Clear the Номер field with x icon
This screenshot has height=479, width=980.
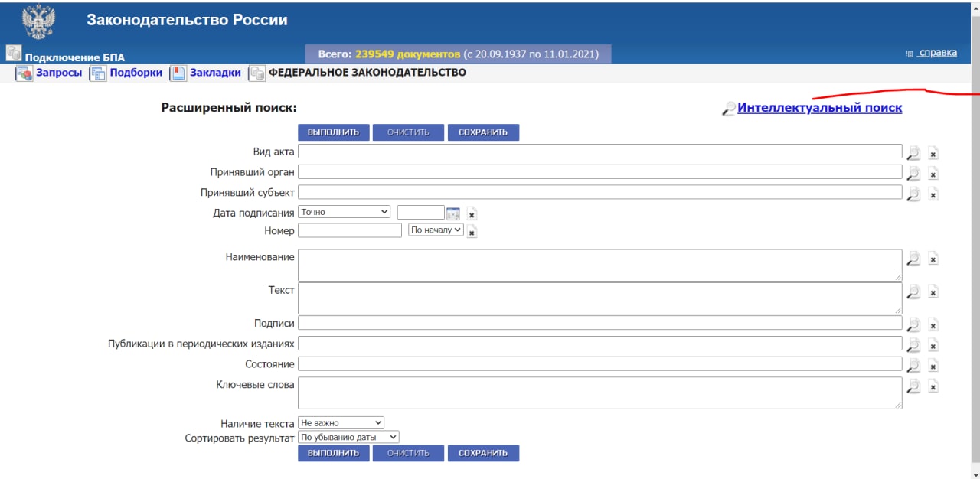[472, 233]
